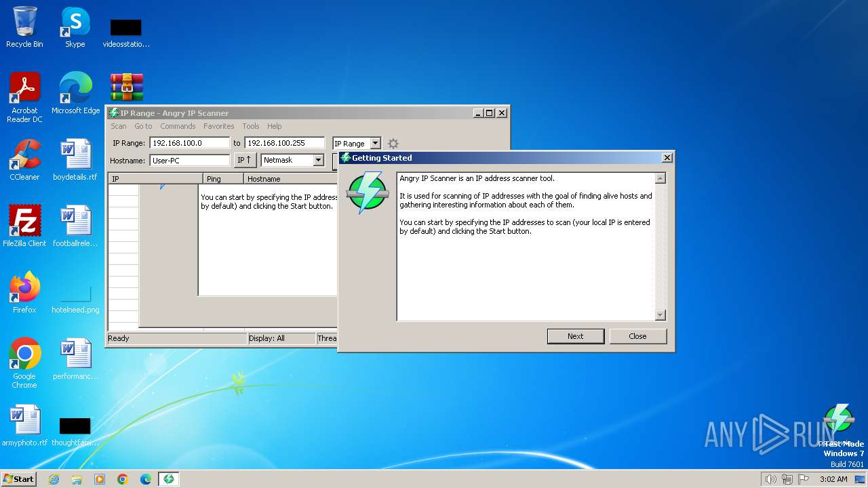Click the Getting Started scroll up arrow
Viewport: 868px width, 488px height.
click(x=660, y=178)
